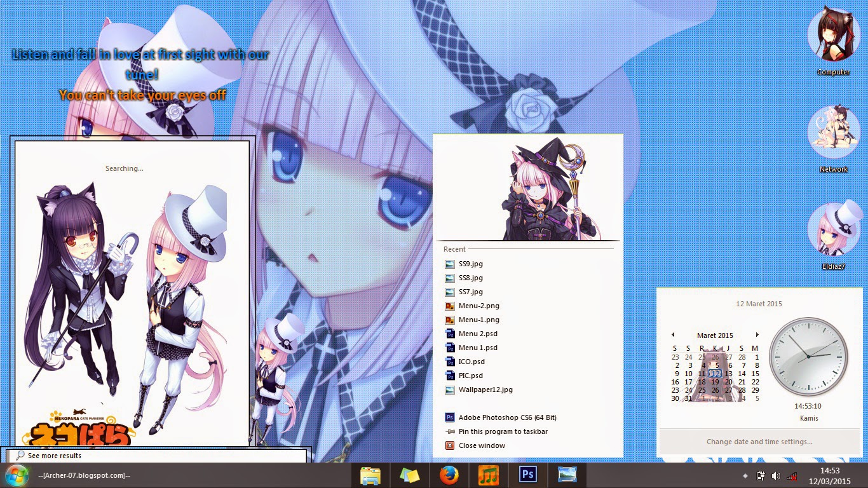Show hidden system tray icons
The image size is (868, 488).
point(745,476)
